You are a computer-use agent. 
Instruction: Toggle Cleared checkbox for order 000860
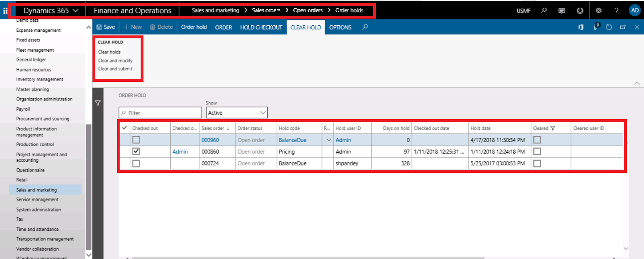[x=537, y=151]
